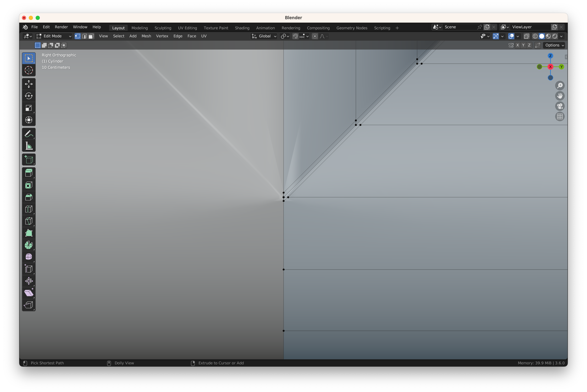Select the Inset Faces tool
Viewport: 587px width, 392px height.
[x=29, y=185]
